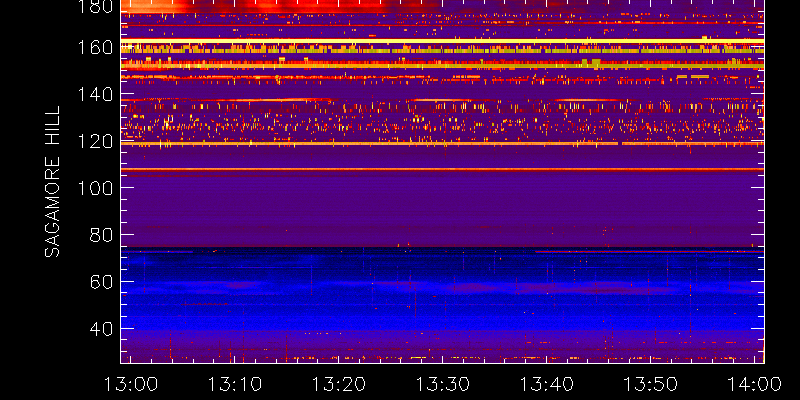The image size is (800, 400).
Task: Click the 13:10 time axis label
Action: point(235,384)
